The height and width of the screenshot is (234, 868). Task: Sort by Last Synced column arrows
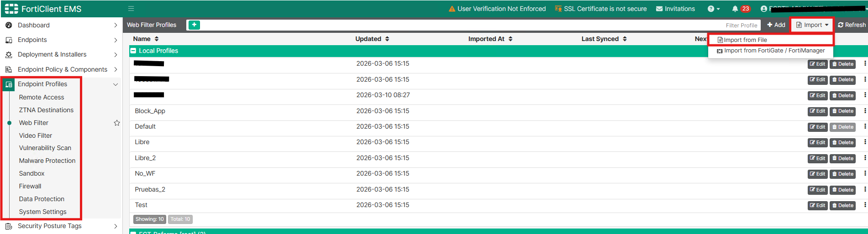tap(625, 39)
